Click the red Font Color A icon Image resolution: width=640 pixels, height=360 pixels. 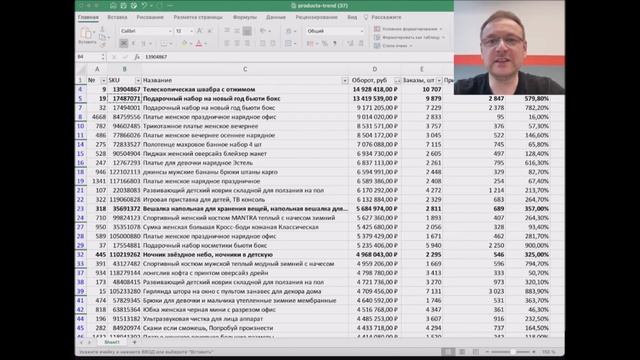coord(199,43)
